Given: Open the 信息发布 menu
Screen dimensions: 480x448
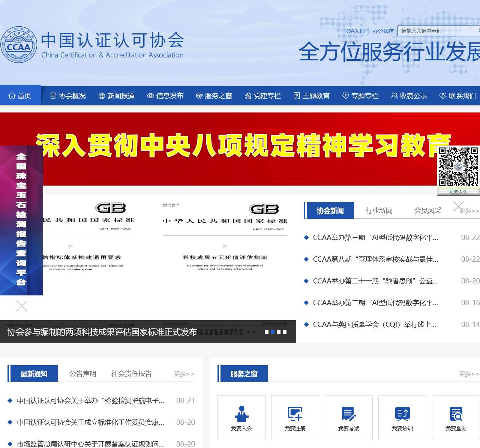Looking at the screenshot, I should point(169,96).
